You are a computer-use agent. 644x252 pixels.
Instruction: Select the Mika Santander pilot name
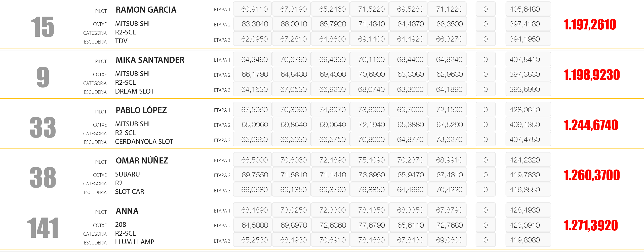(150, 60)
